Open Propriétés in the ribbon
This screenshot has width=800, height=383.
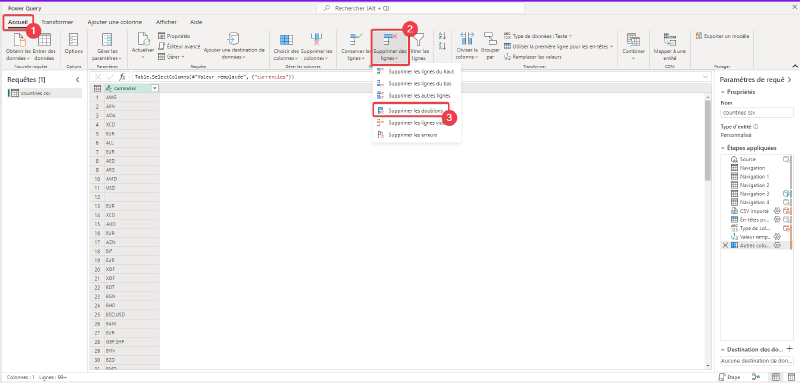pyautogui.click(x=174, y=36)
